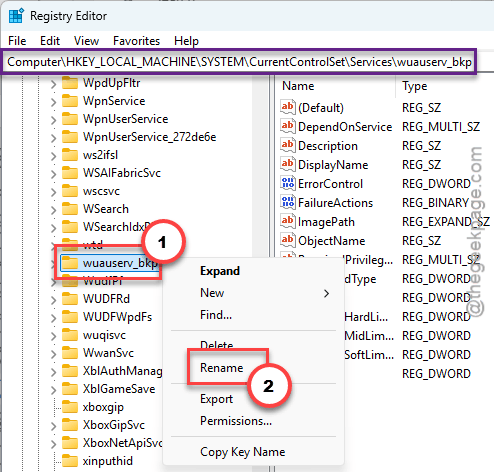Viewport: 494px width, 472px height.
Task: Expand the WpnUserService tree node
Action: (53, 120)
